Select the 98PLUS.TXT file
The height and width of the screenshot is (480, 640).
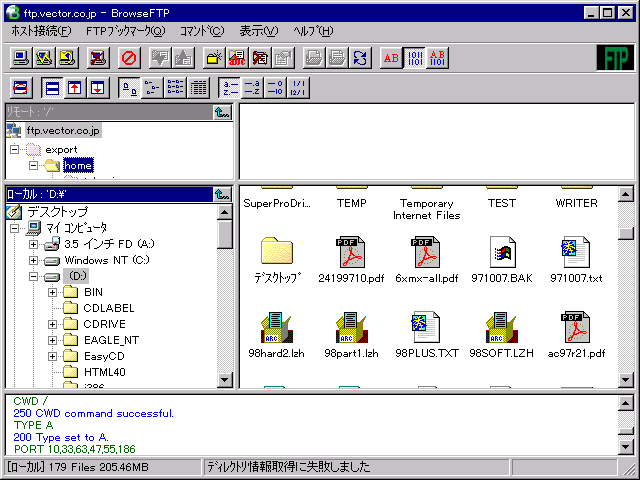point(427,335)
